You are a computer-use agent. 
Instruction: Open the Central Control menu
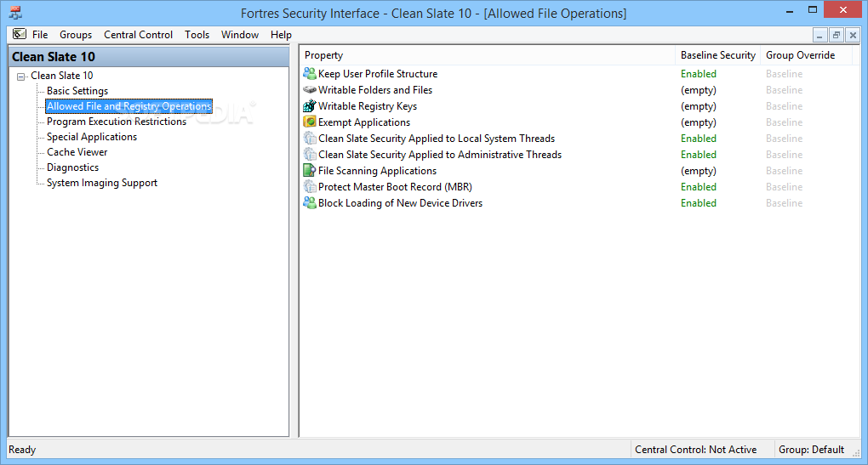[139, 35]
